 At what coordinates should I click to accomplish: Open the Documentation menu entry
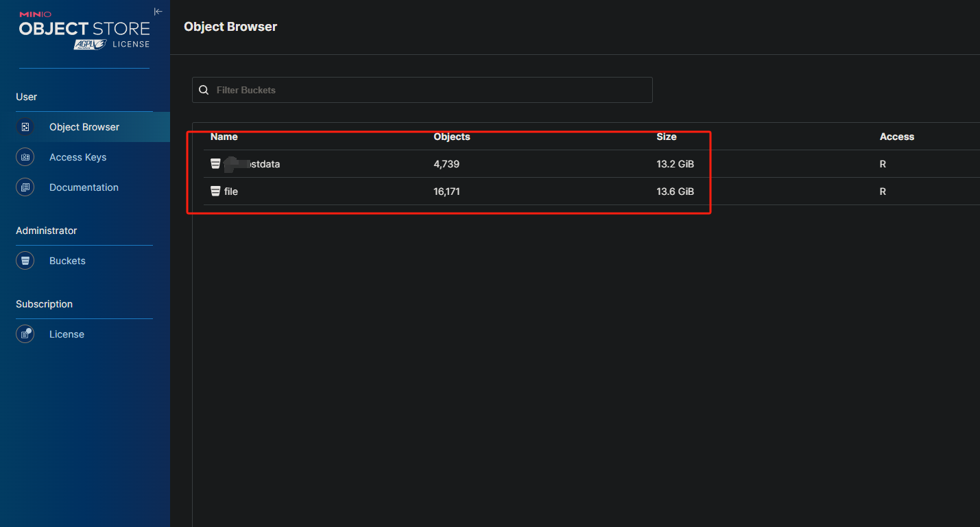click(x=84, y=187)
